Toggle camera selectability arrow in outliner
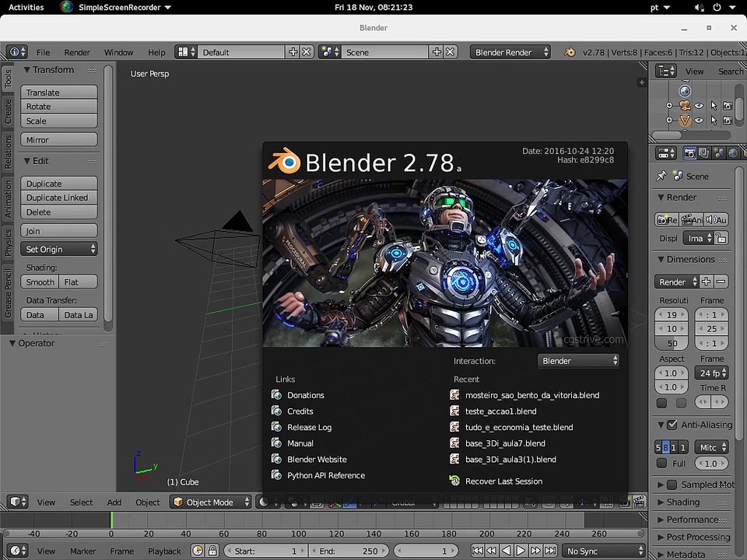Image resolution: width=747 pixels, height=560 pixels. 714,105
